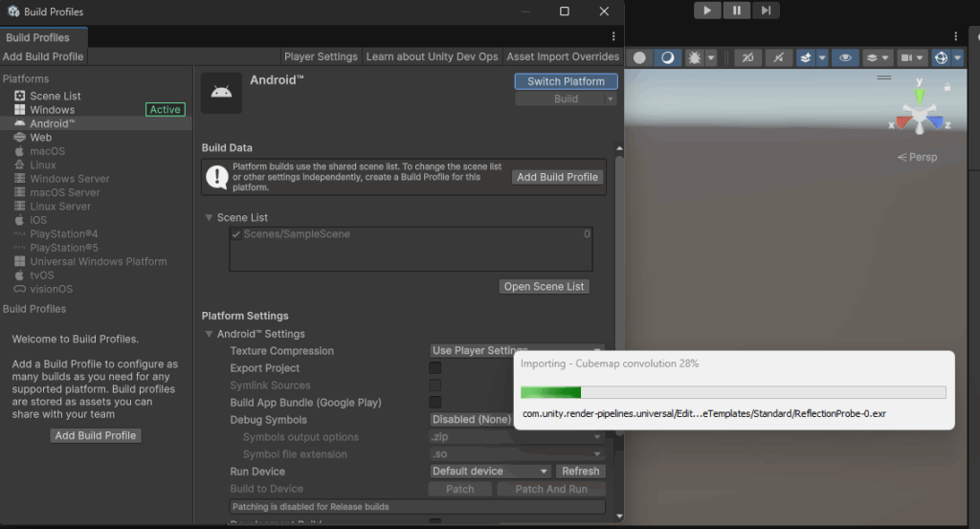Click the red X axis cone of the gizmo

point(902,123)
